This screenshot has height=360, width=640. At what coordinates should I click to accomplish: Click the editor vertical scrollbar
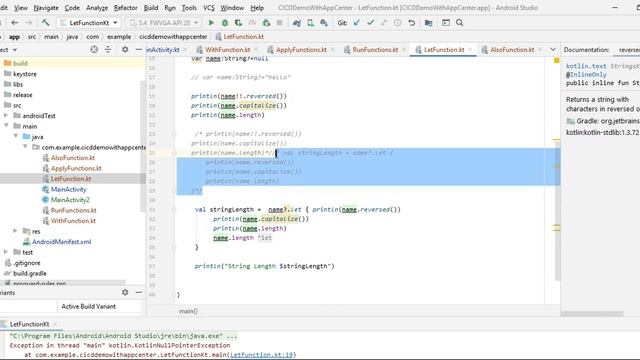point(557,210)
